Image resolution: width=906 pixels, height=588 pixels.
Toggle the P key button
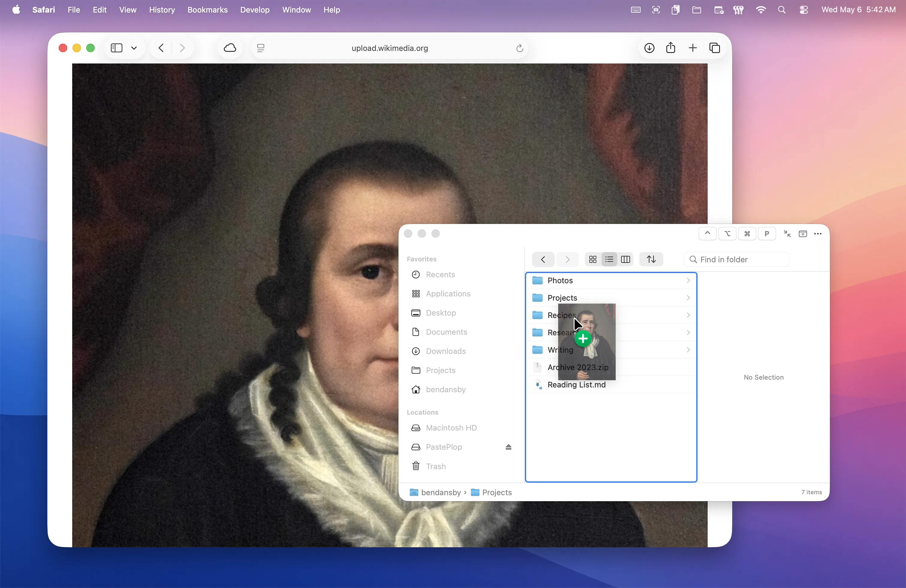[x=767, y=234]
